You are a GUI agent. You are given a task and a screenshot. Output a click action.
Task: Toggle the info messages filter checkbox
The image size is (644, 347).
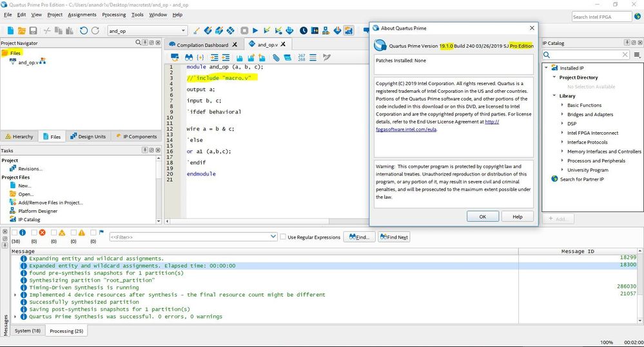(x=14, y=233)
